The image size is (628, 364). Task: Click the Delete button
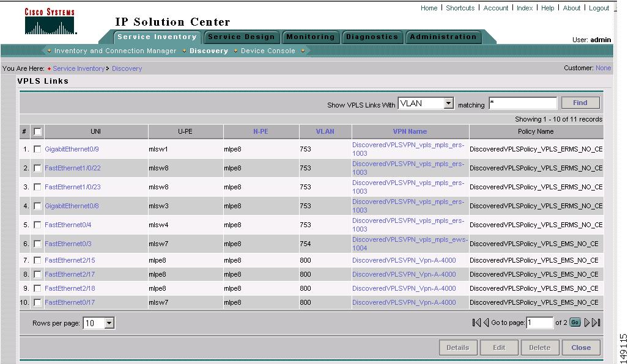tap(540, 348)
